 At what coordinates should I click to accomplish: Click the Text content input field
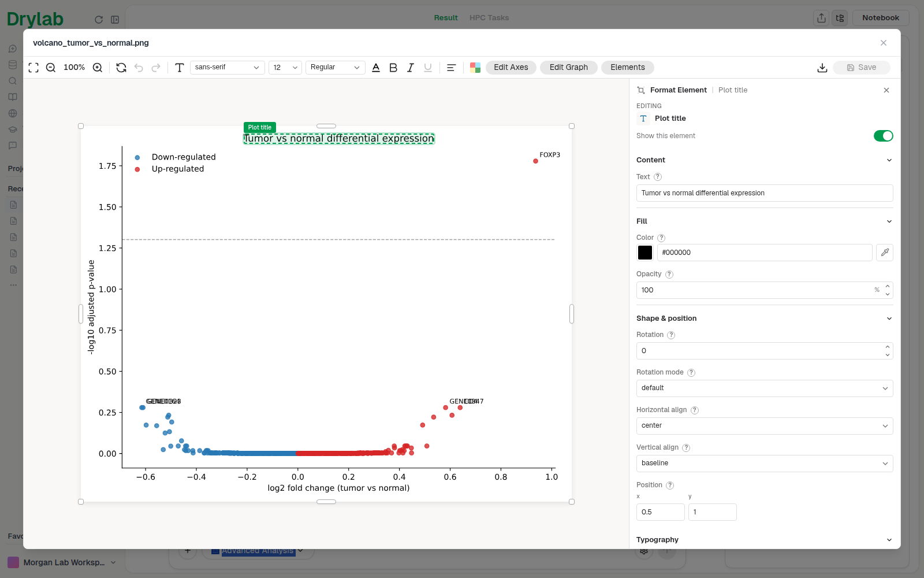click(x=765, y=193)
